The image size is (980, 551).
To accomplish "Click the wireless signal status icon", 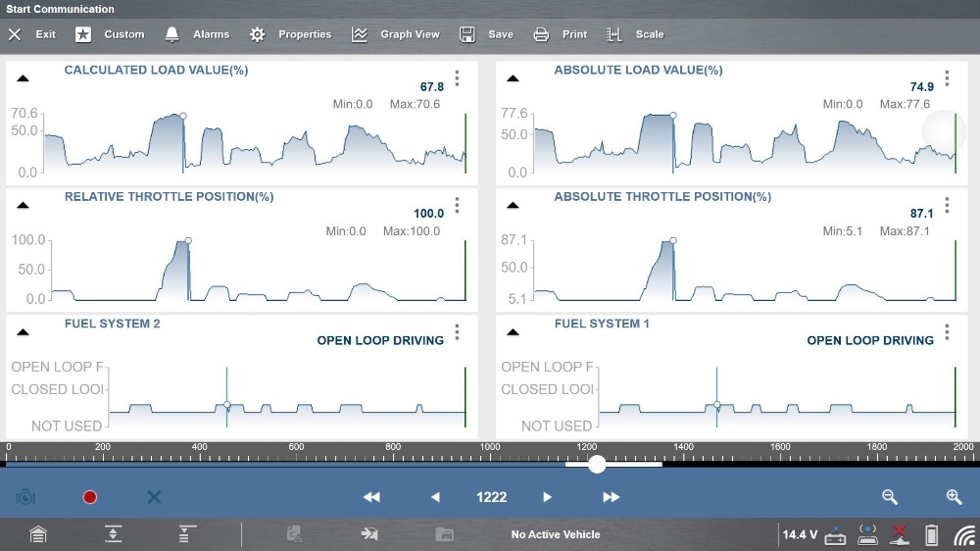I will click(x=964, y=534).
